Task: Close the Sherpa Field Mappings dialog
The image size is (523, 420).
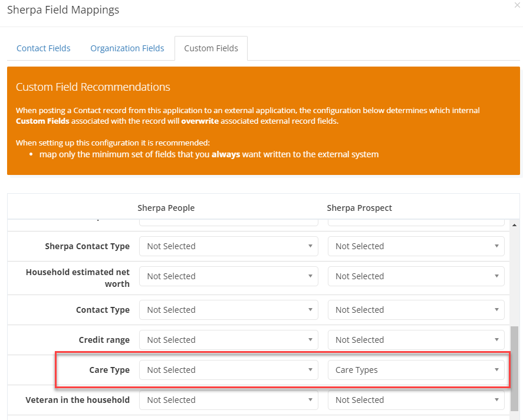Action: coord(517,6)
